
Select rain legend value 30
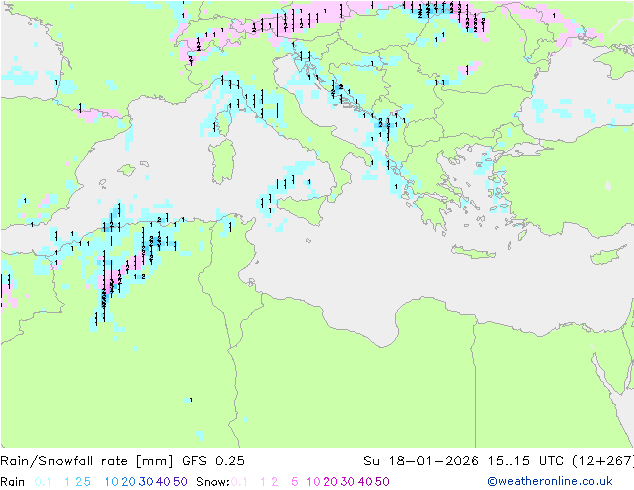[146, 482]
